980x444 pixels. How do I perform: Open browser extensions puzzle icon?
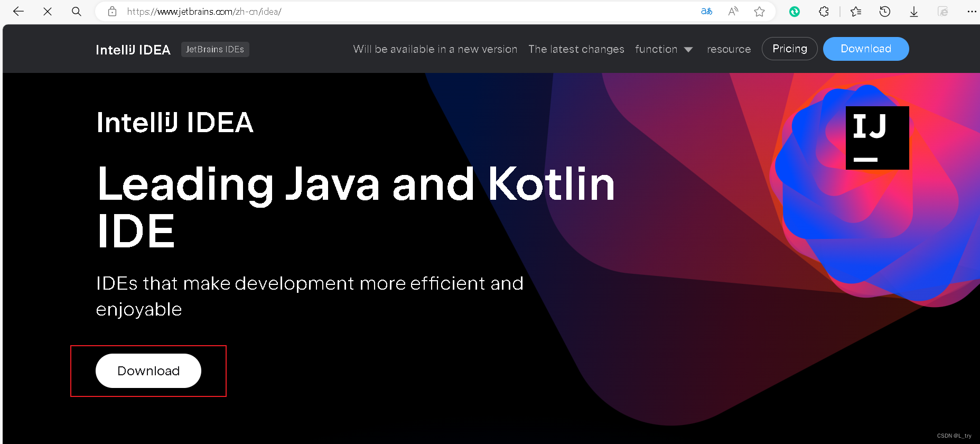click(x=824, y=11)
